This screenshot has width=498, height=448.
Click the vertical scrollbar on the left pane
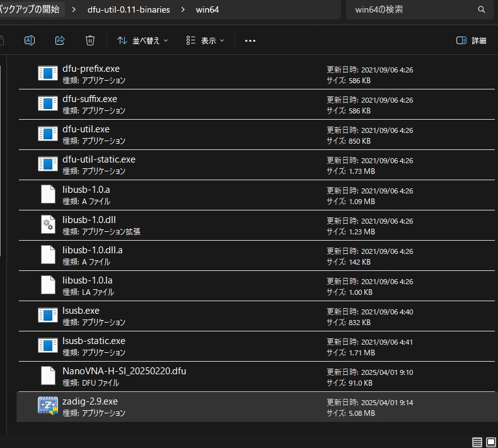1,158
